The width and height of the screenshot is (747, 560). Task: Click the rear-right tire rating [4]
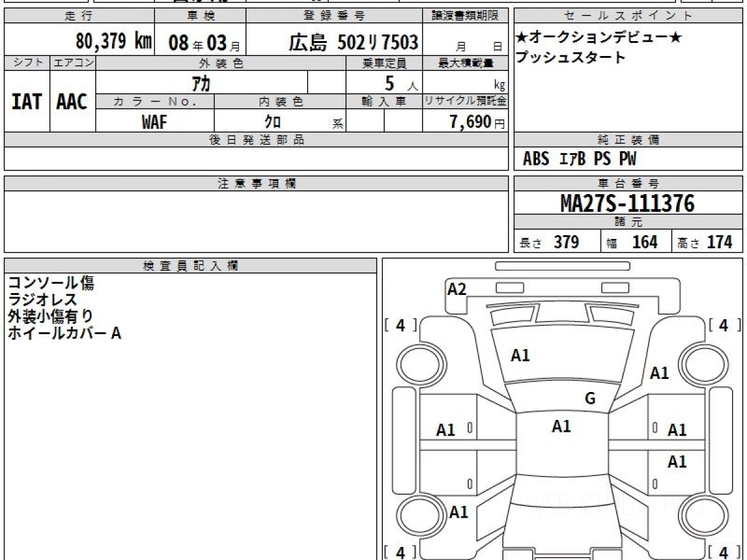723,552
